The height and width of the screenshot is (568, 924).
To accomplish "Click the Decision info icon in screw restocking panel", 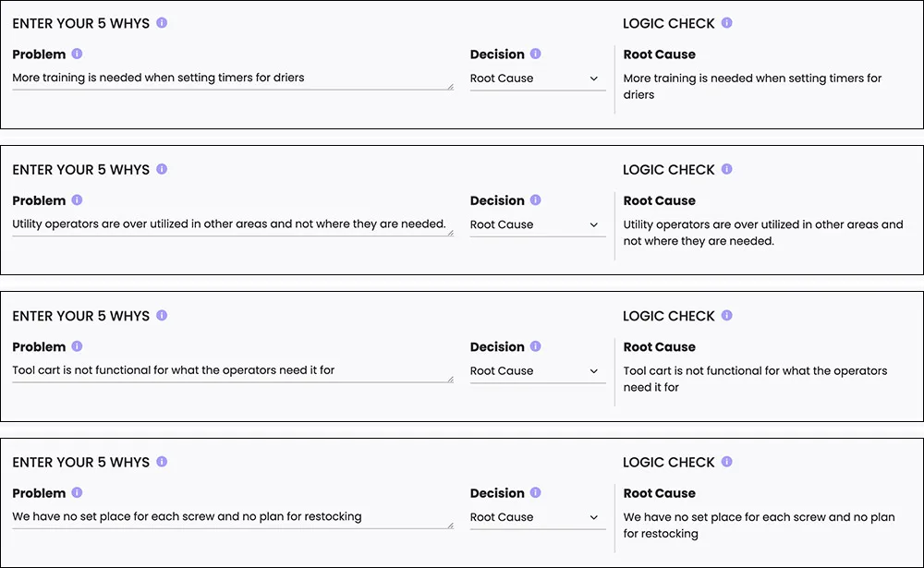I will click(535, 492).
